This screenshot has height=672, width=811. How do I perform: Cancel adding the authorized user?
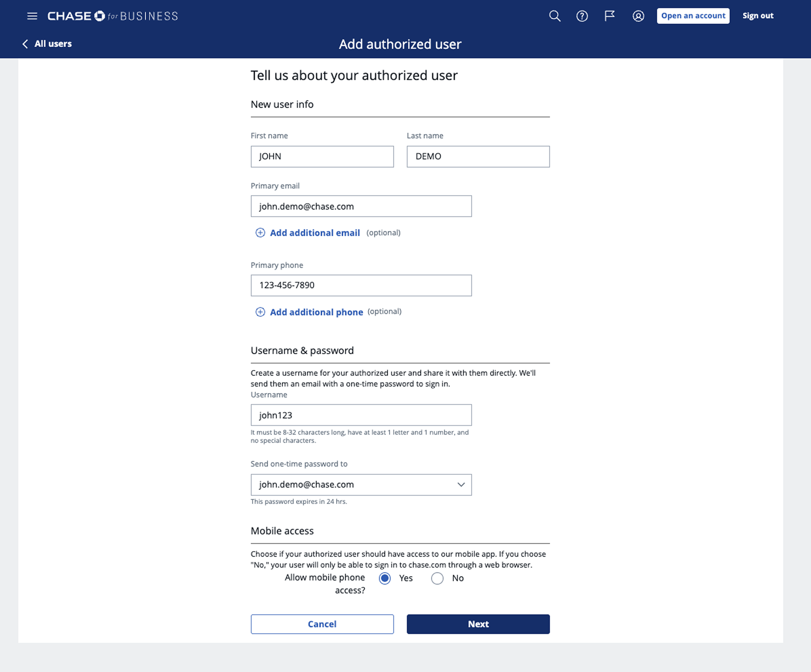click(x=322, y=624)
